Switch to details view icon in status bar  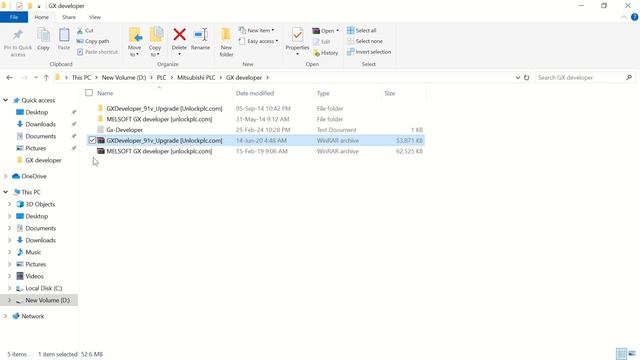[x=621, y=354]
